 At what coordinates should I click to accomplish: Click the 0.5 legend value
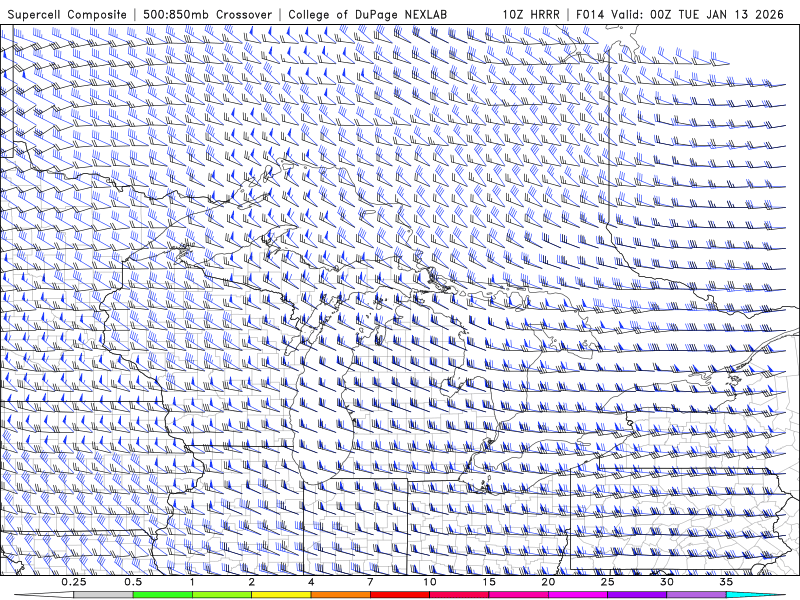[133, 582]
